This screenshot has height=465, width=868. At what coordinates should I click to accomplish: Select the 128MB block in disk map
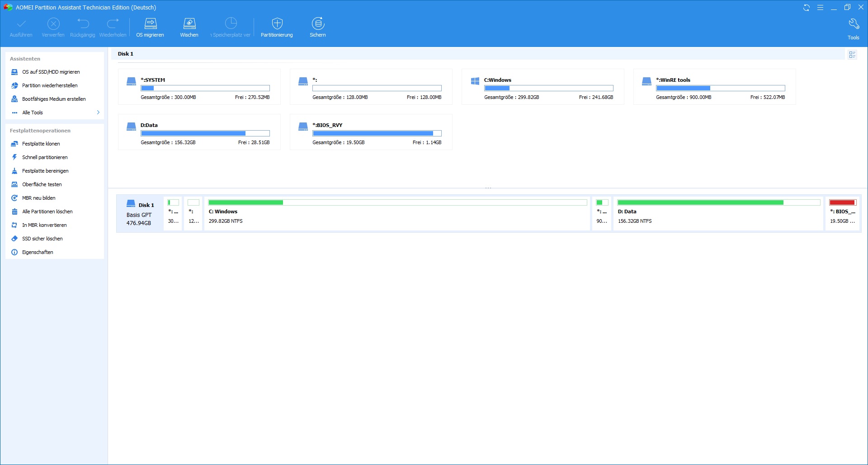(x=193, y=213)
